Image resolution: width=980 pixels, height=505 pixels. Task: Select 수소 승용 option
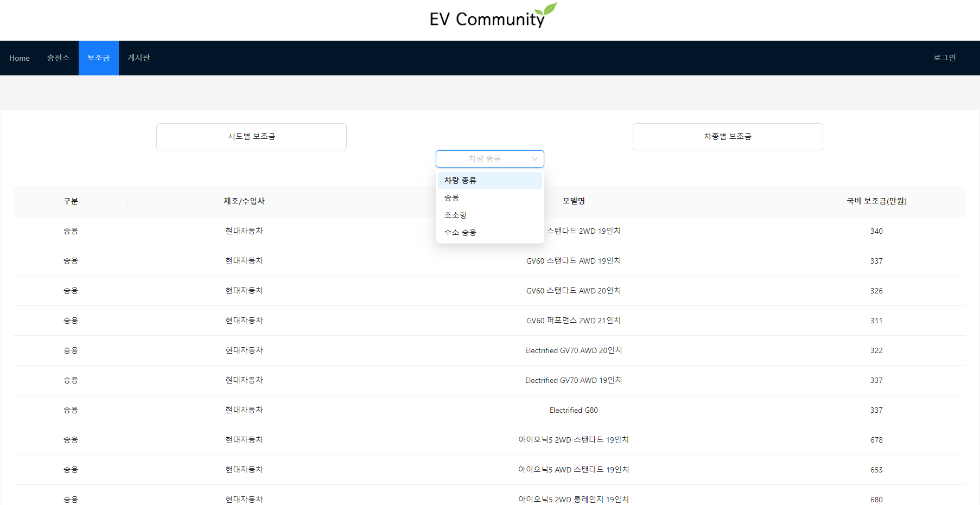pos(460,232)
